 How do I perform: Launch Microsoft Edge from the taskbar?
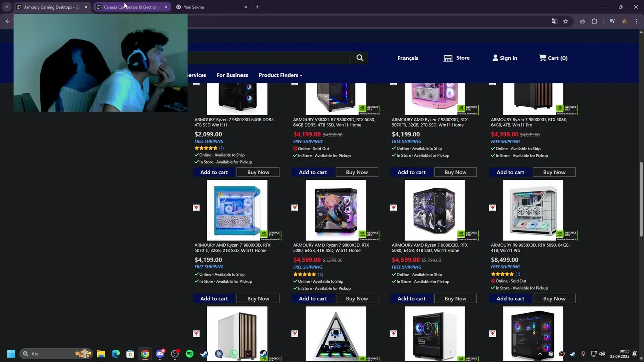115,354
